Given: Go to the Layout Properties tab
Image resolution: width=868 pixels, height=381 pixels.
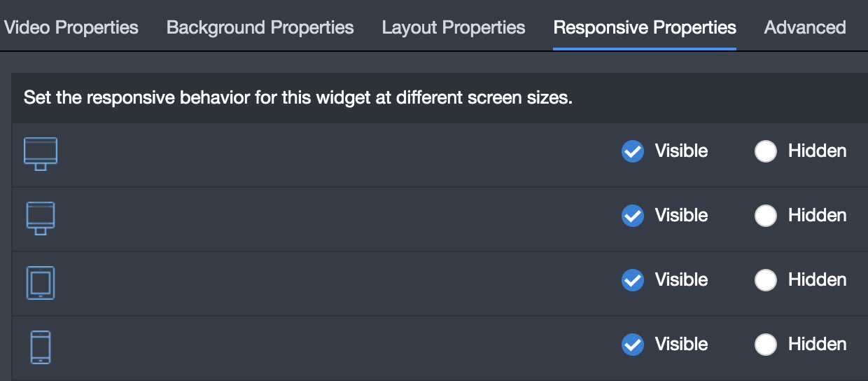Looking at the screenshot, I should [x=454, y=27].
